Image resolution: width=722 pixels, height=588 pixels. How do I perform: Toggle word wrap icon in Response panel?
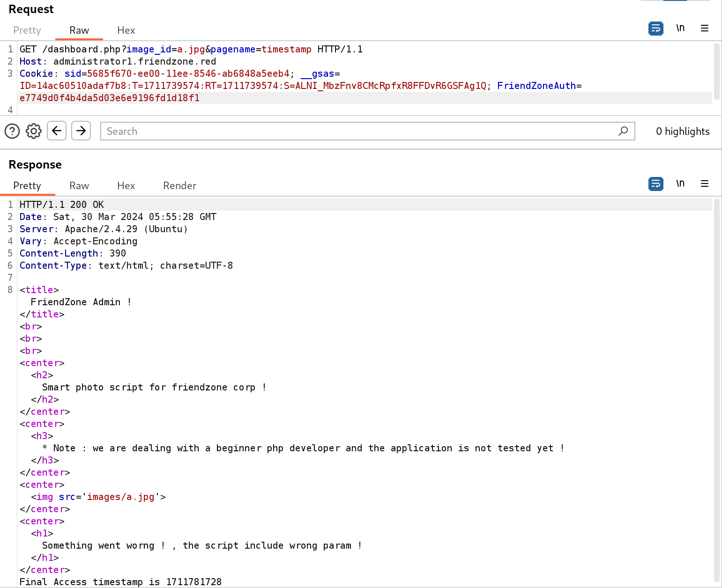click(x=655, y=184)
